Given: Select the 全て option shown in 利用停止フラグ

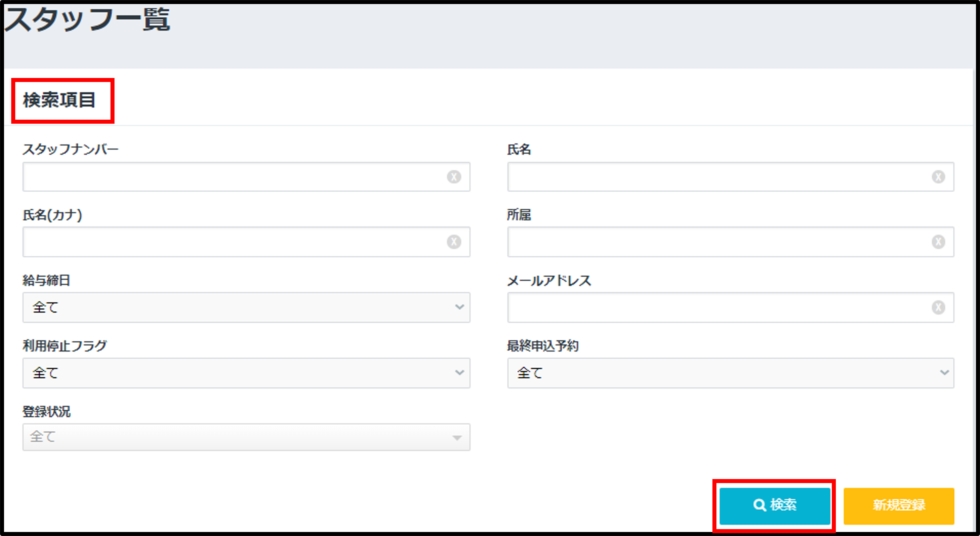Looking at the screenshot, I should point(45,373).
